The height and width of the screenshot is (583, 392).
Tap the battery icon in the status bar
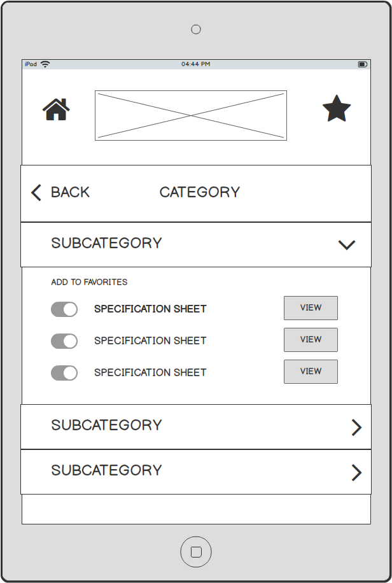click(x=363, y=64)
